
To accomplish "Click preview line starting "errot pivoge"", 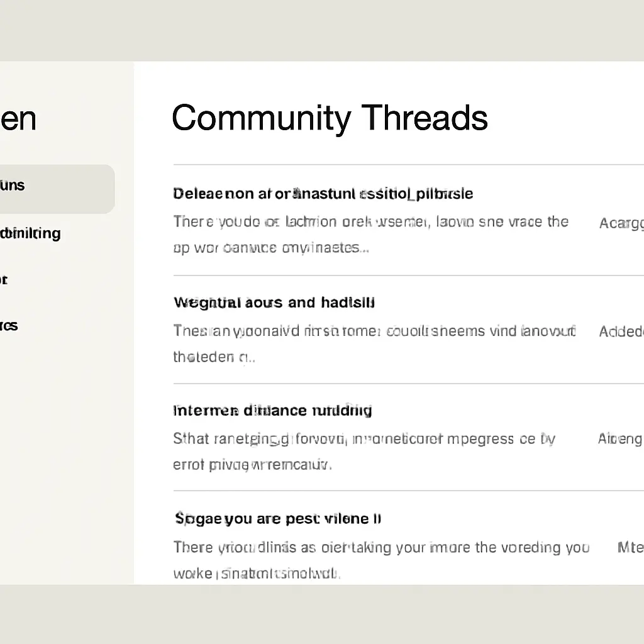I will click(252, 465).
